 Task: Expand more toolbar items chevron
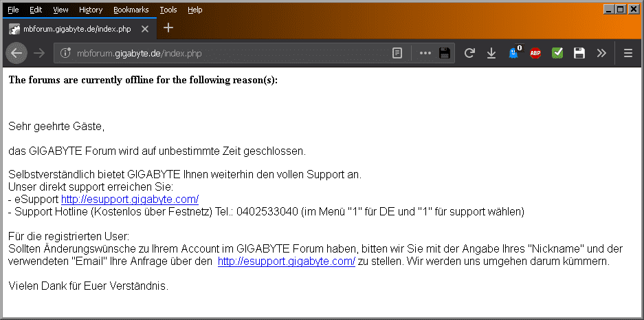pos(601,53)
